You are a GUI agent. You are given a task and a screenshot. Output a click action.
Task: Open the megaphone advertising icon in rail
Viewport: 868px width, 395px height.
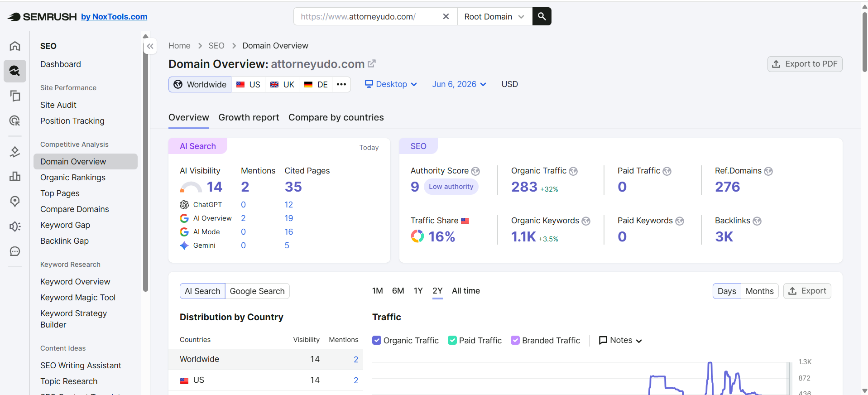point(15,226)
